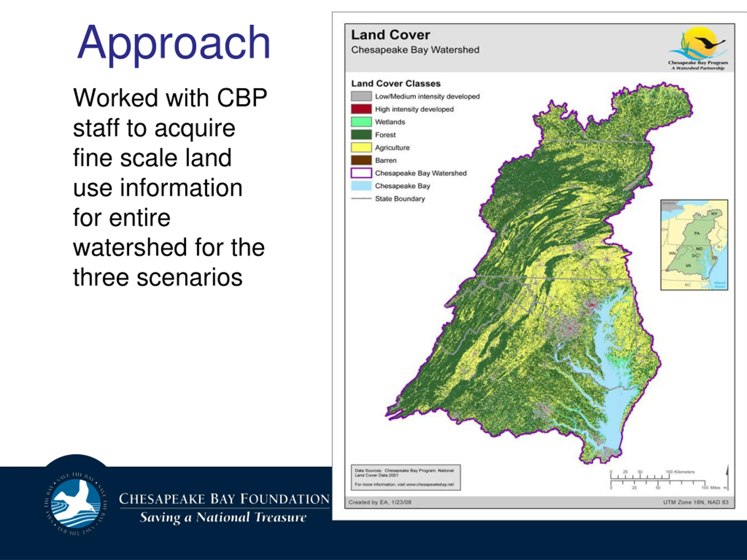Click the 'Chesapeake Bay Program' caption under logo

coord(698,63)
